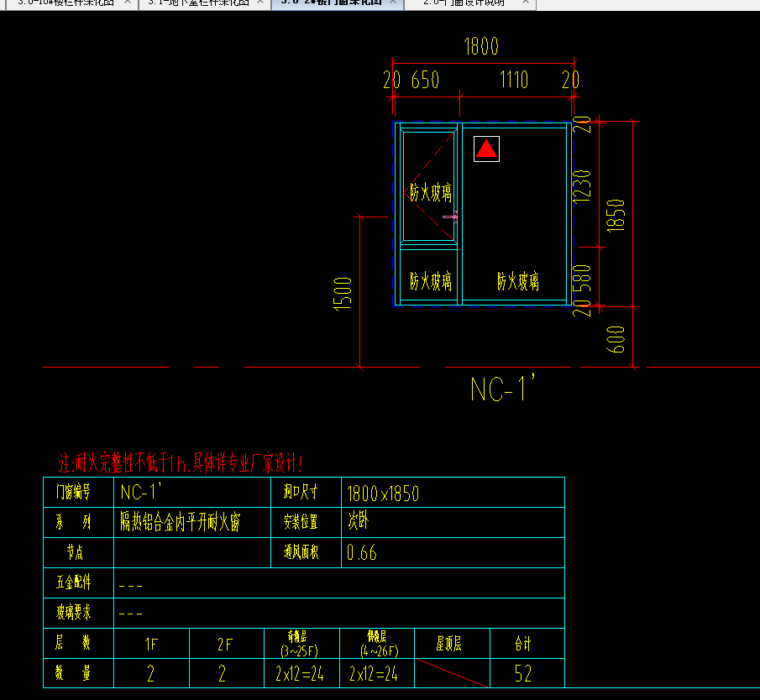Screen dimensions: 760x700
Task: Select the magenta window handle on the sash
Action: (452, 217)
